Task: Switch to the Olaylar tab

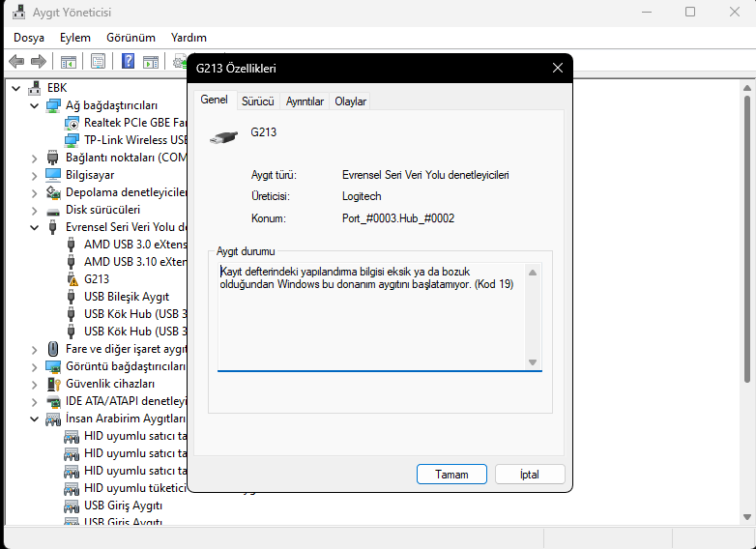Action: click(x=351, y=101)
